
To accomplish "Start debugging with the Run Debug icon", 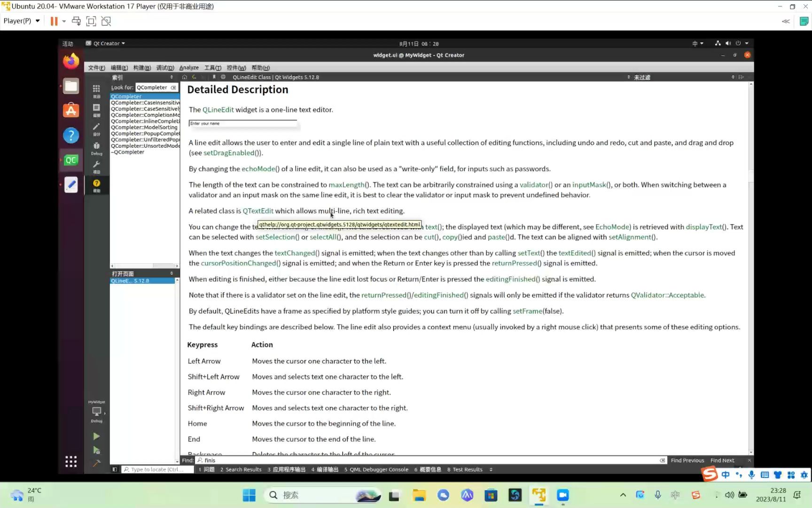I will pos(96,450).
